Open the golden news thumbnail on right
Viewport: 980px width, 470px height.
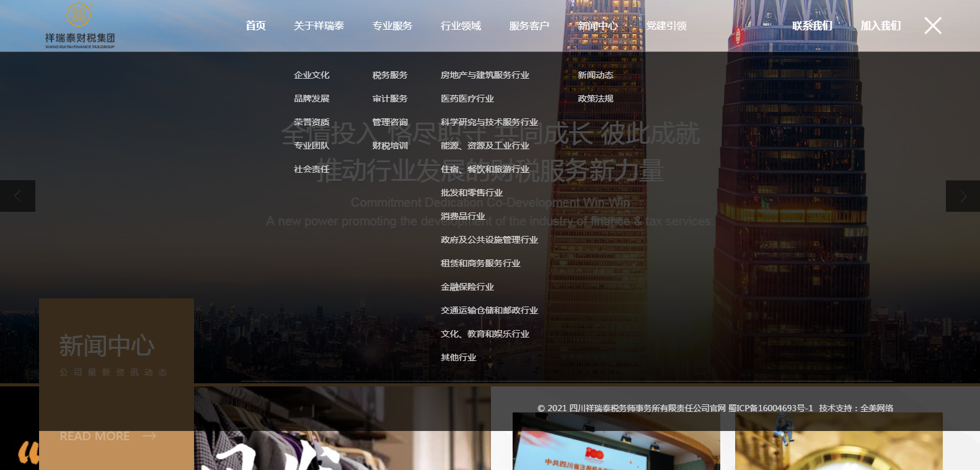point(839,441)
